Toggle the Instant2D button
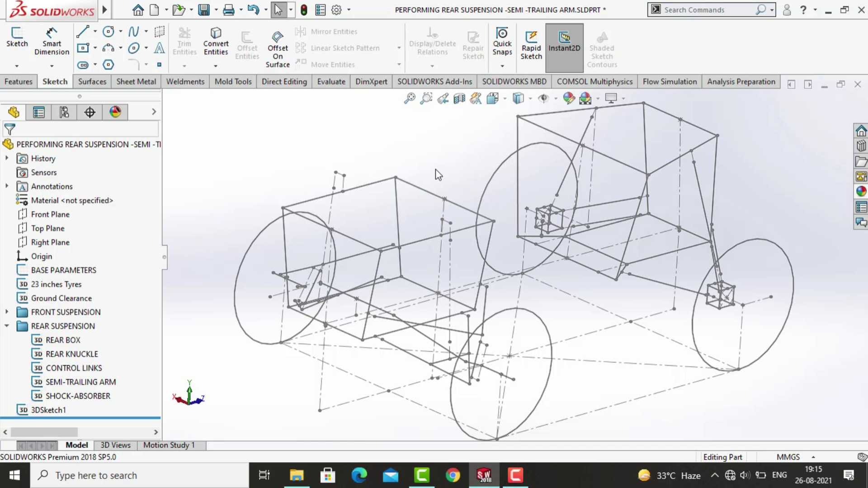Image resolution: width=868 pixels, height=488 pixels. tap(564, 47)
